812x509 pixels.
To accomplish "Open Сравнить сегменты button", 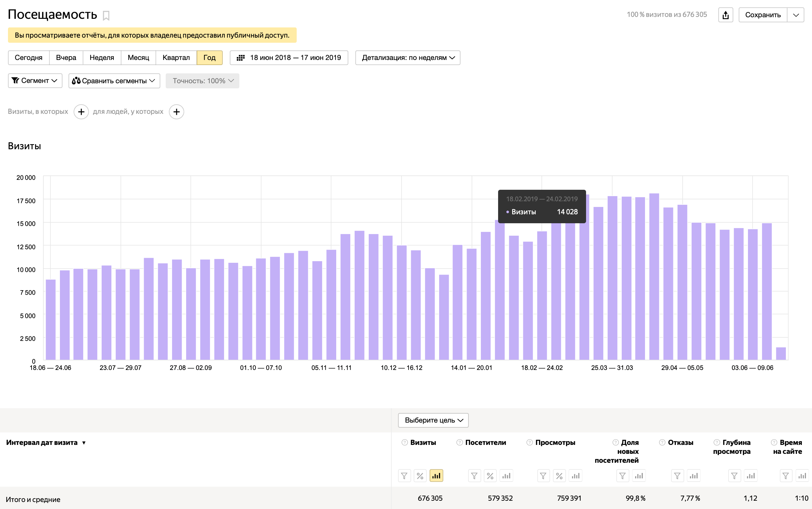I will point(114,81).
